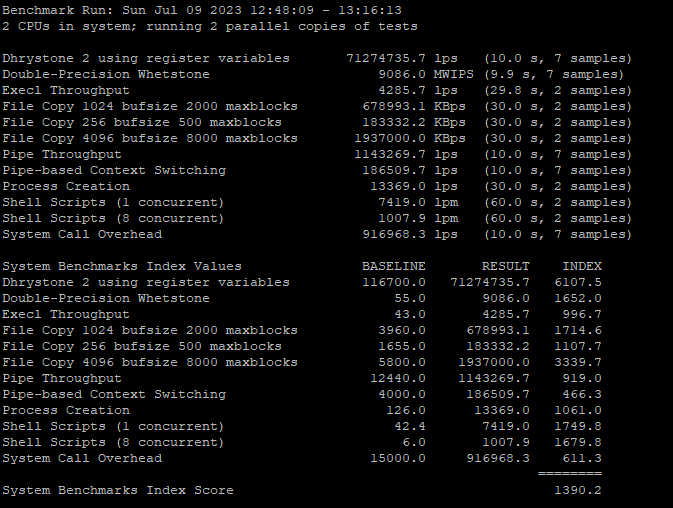Click the Context Switching baseline '4000.0'
The height and width of the screenshot is (508, 673).
tap(402, 394)
